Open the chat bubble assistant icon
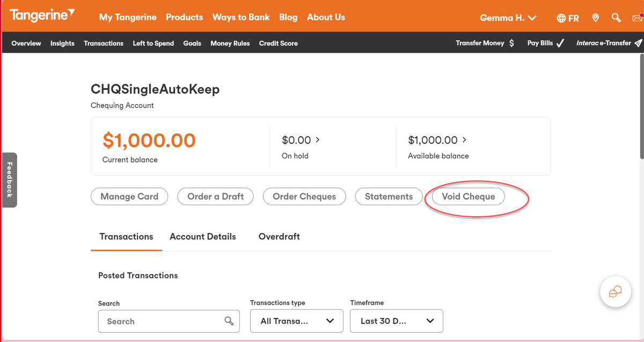The height and width of the screenshot is (342, 644). pos(615,292)
